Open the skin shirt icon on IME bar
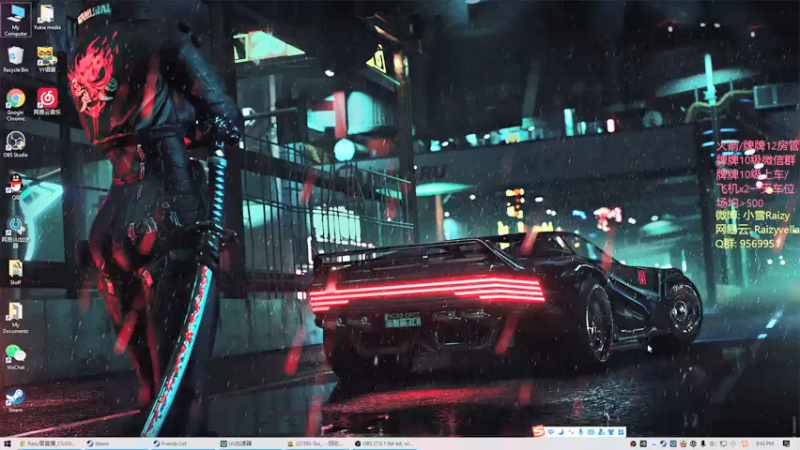 click(x=611, y=432)
